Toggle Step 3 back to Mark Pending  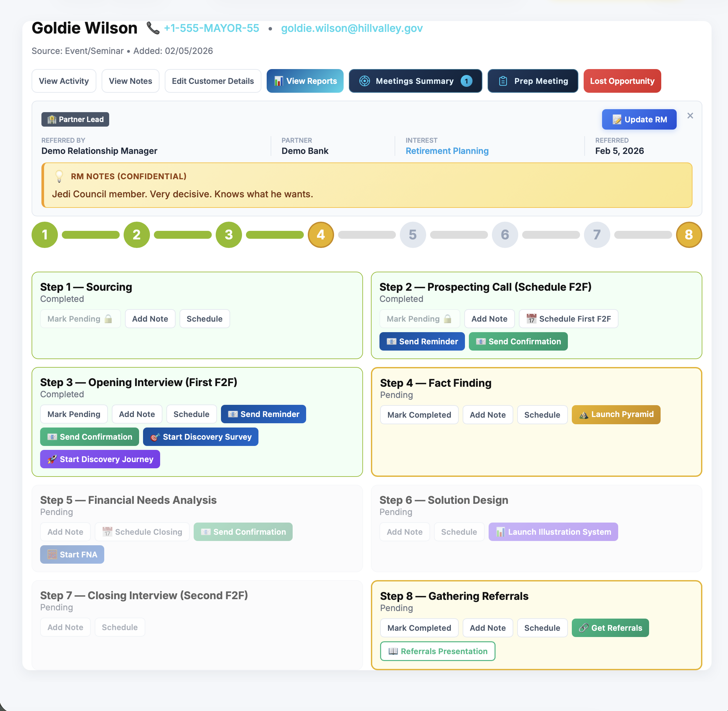[x=74, y=414]
